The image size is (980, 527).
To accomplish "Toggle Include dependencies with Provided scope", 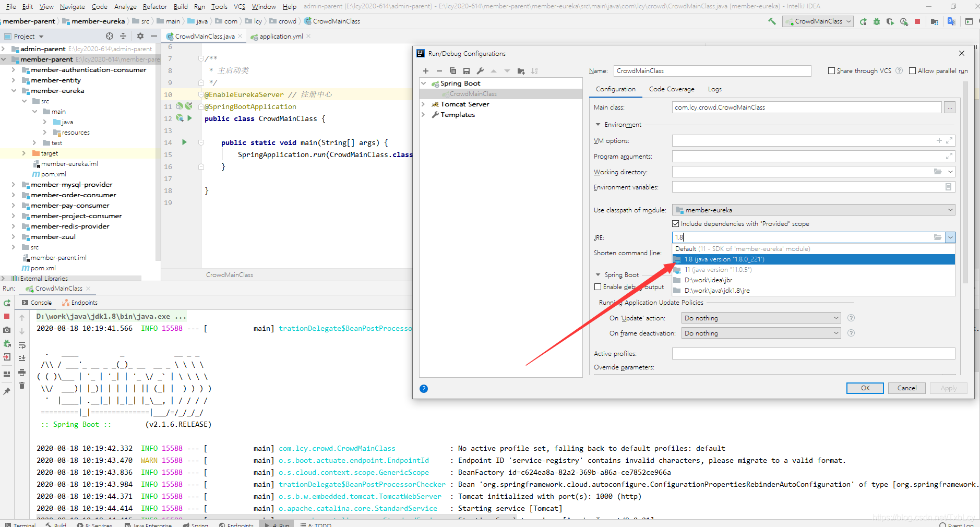I will pyautogui.click(x=676, y=224).
